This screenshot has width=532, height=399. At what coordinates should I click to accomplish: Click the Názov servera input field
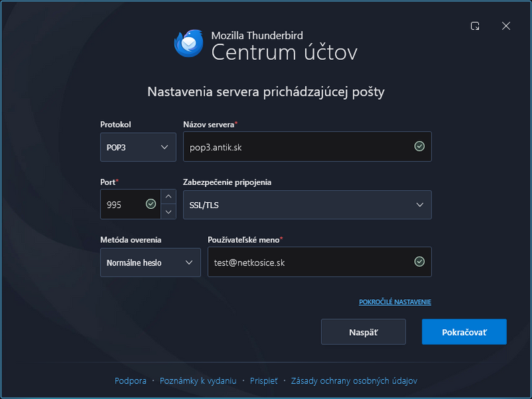[307, 146]
